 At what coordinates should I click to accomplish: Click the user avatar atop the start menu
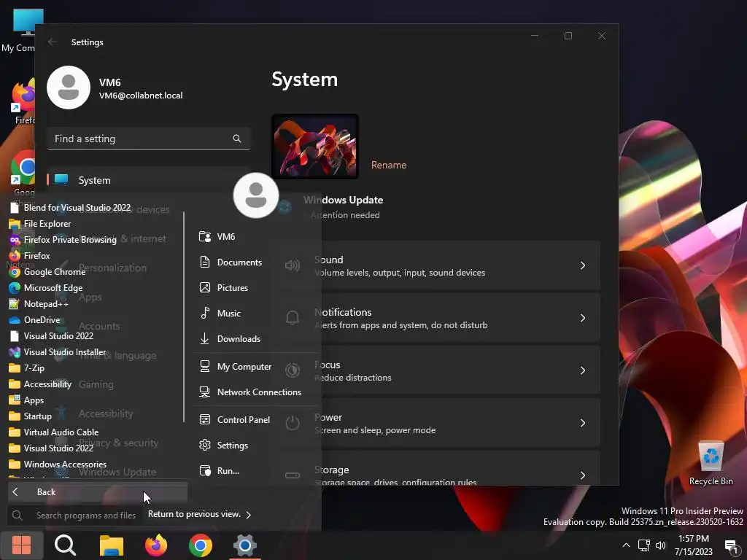point(256,195)
